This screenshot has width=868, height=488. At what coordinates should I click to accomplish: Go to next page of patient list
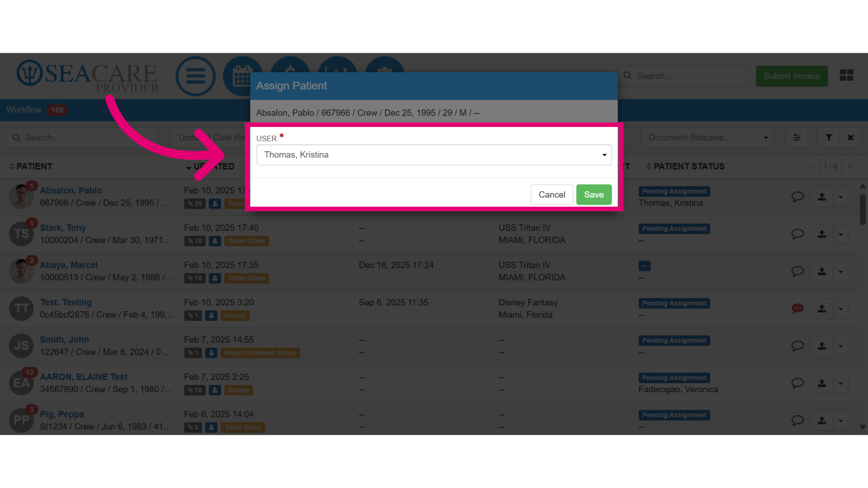click(850, 167)
